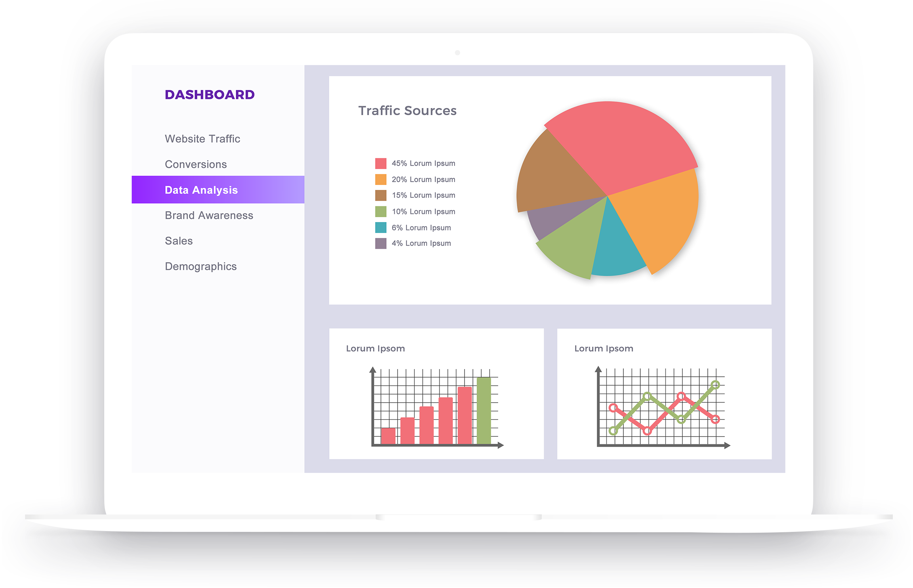Screen dimensions: 913x588
Task: Select Conversions in the sidebar
Action: point(196,164)
